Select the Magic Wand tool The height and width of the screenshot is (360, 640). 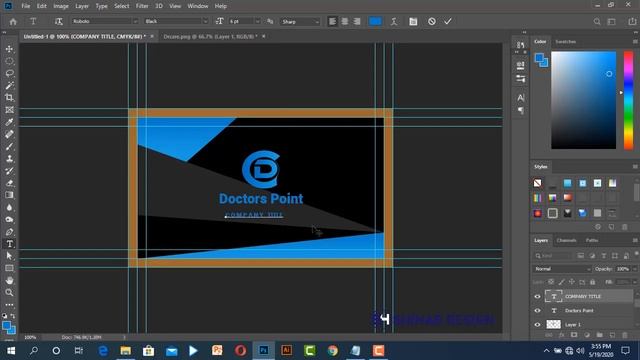coord(9,86)
